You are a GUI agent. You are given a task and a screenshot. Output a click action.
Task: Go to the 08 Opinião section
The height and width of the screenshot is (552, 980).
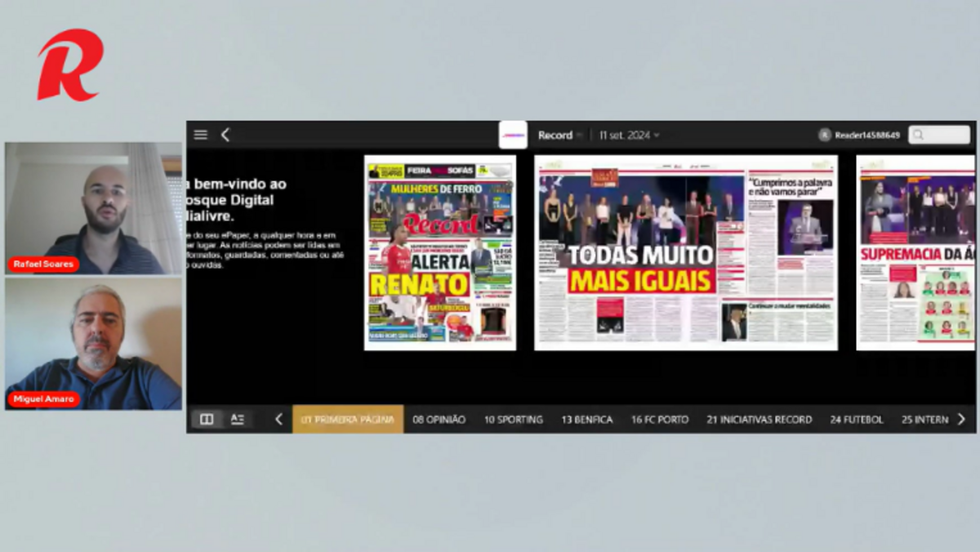click(439, 419)
